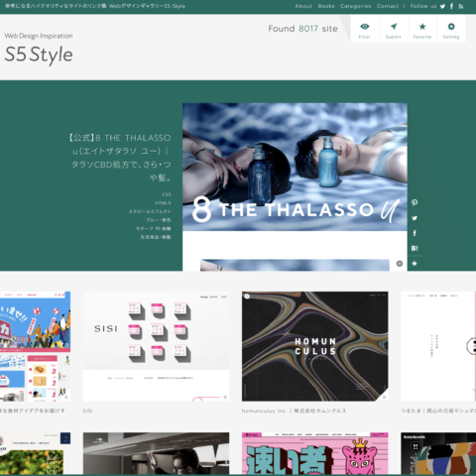This screenshot has height=476, width=476.
Task: Click 'Found 8017 site' counter text
Action: [302, 29]
